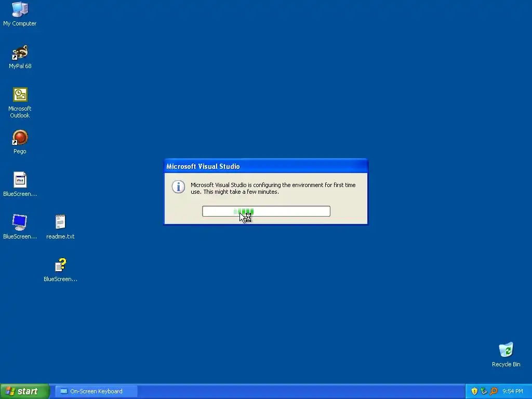The image size is (532, 399).
Task: Select the readme.txt notepad file
Action: (x=60, y=227)
